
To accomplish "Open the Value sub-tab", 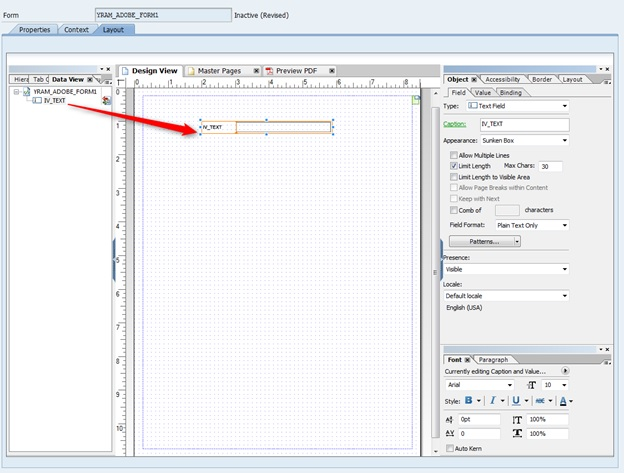I will click(x=482, y=93).
